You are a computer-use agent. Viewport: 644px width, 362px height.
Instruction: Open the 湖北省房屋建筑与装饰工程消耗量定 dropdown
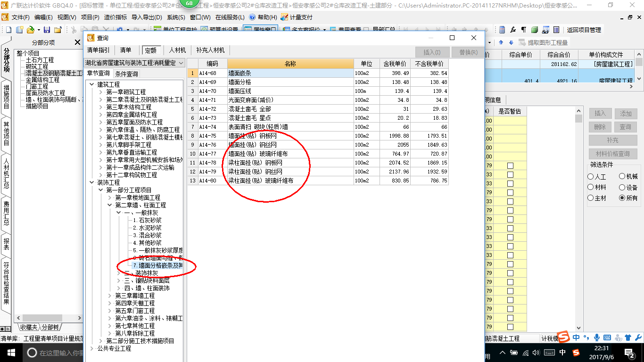click(135, 63)
